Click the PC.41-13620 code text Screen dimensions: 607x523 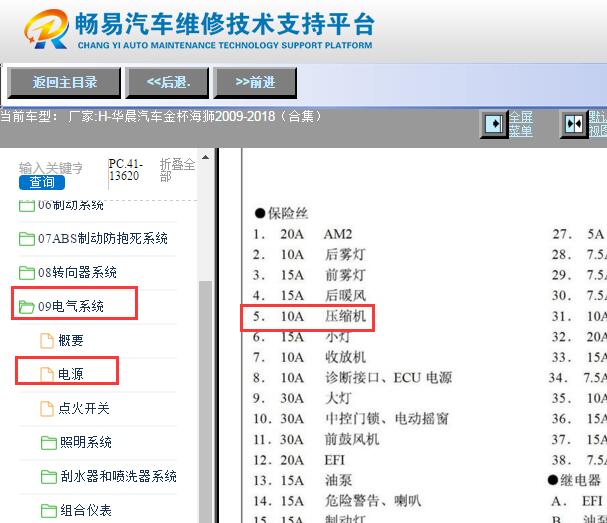point(125,170)
